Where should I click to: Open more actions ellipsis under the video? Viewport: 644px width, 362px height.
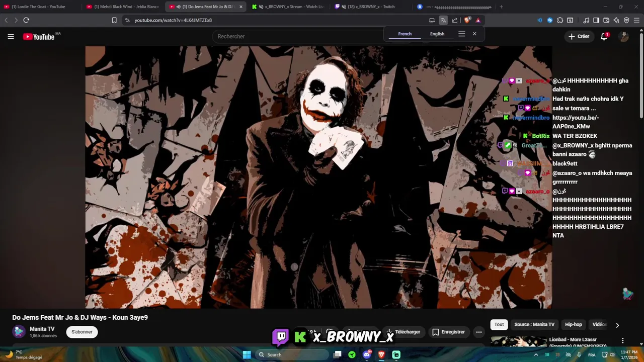point(479,332)
